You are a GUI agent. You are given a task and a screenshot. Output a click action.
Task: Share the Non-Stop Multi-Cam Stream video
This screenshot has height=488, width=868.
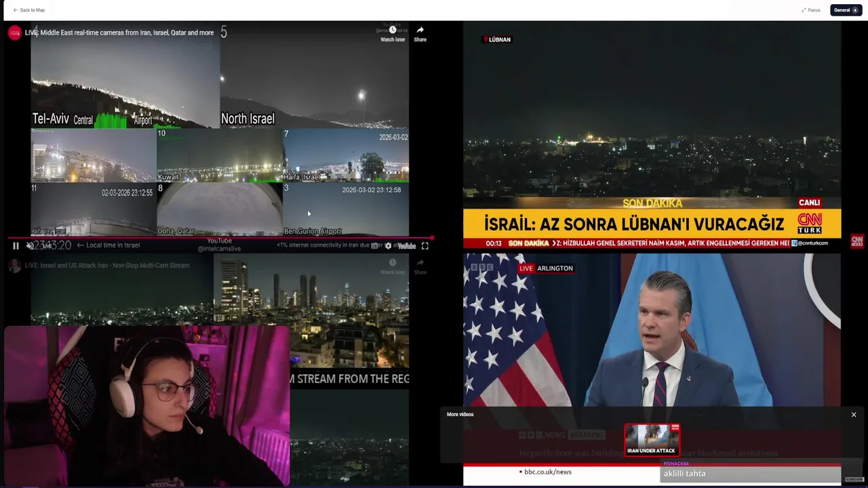(420, 266)
